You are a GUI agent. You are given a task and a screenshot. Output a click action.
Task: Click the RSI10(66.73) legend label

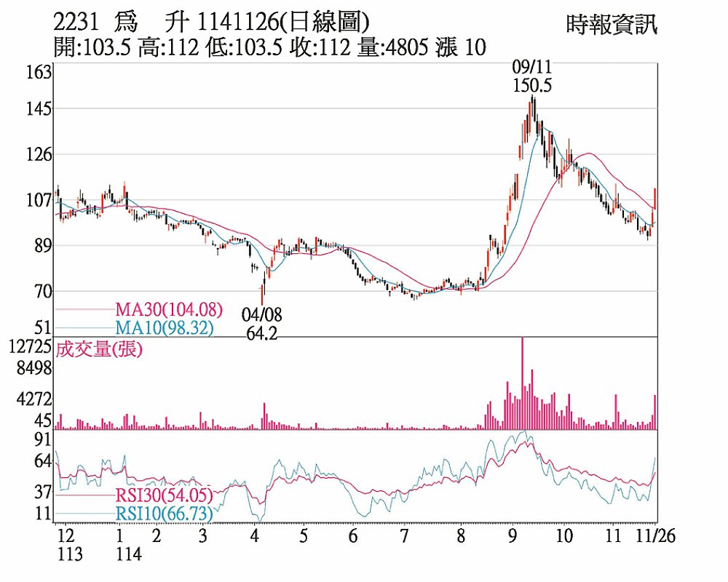coord(164,515)
